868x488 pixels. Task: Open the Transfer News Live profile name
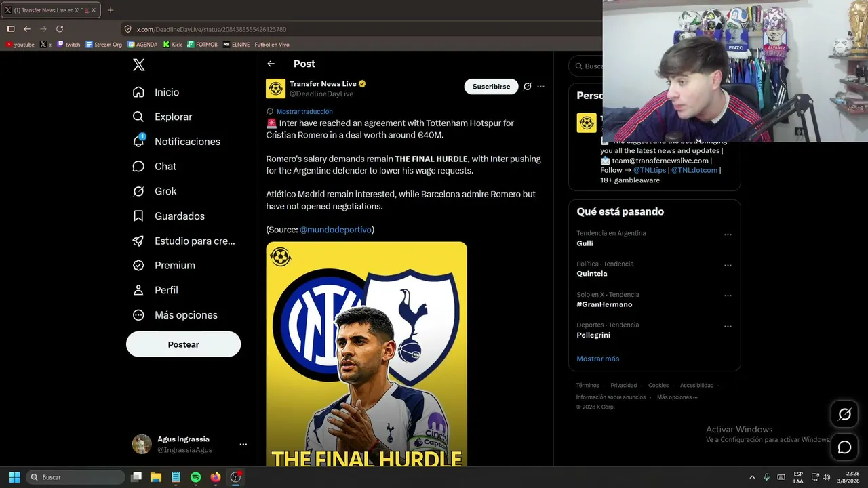point(323,84)
